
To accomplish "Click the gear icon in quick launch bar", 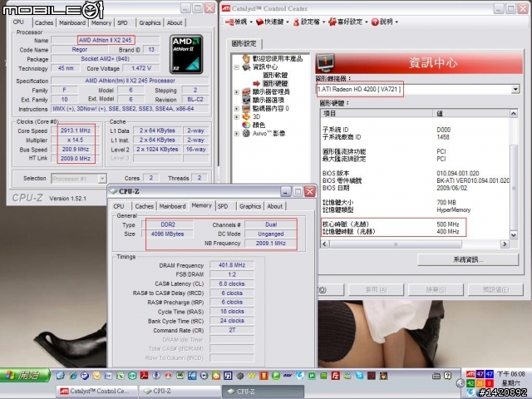I will [240, 376].
